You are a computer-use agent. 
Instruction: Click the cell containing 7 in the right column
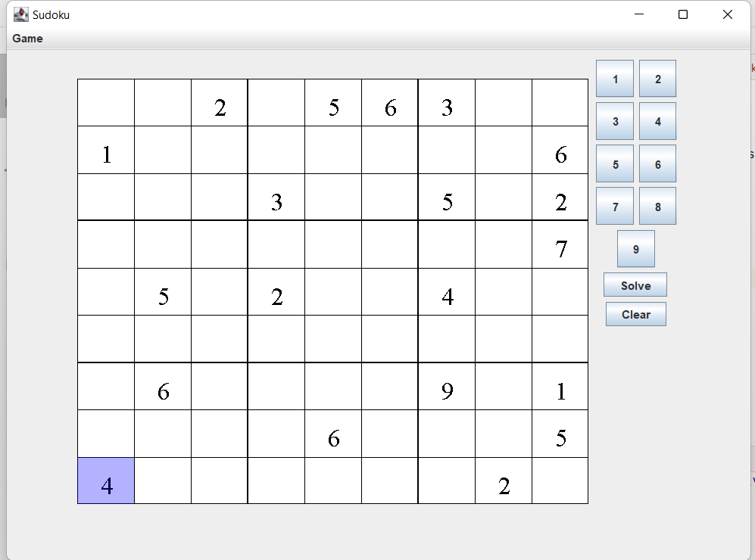coord(560,244)
